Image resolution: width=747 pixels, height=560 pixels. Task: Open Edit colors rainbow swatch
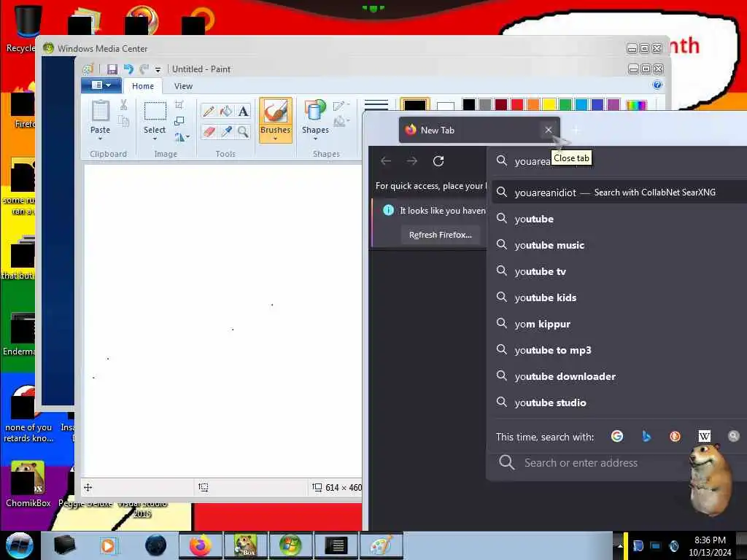(x=636, y=105)
